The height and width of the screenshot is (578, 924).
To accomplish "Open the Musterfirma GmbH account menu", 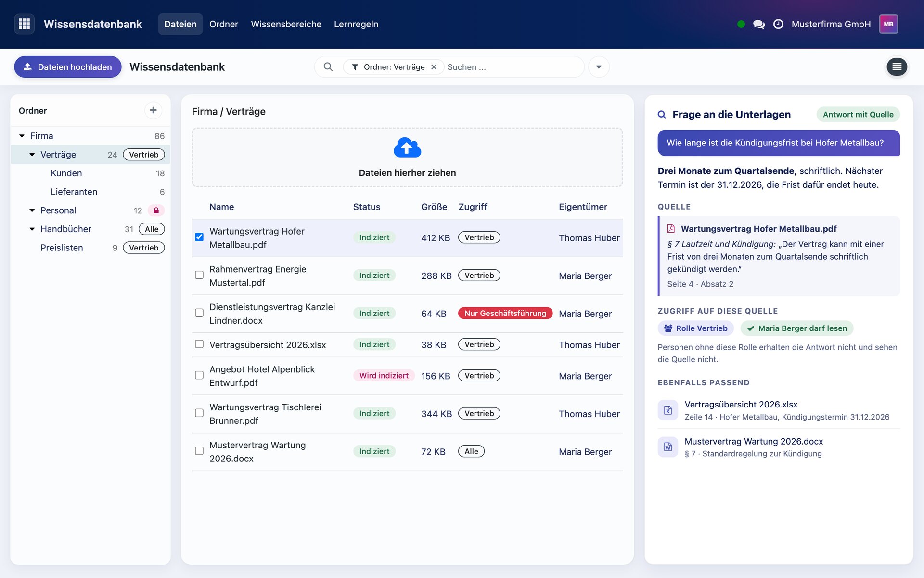I will point(831,24).
